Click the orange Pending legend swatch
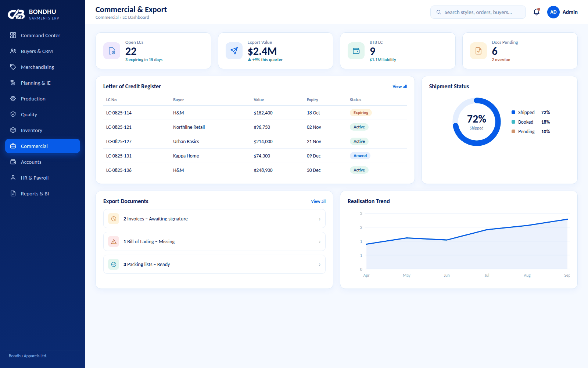Screen dimensions: 588x368 [x=513, y=131]
